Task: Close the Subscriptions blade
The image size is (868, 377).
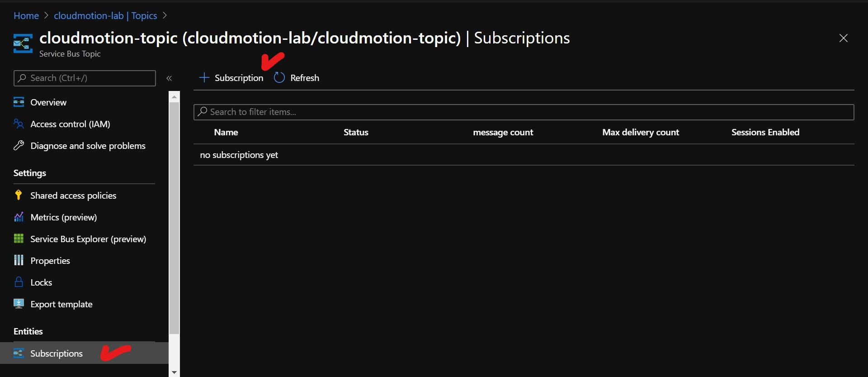Action: (844, 38)
